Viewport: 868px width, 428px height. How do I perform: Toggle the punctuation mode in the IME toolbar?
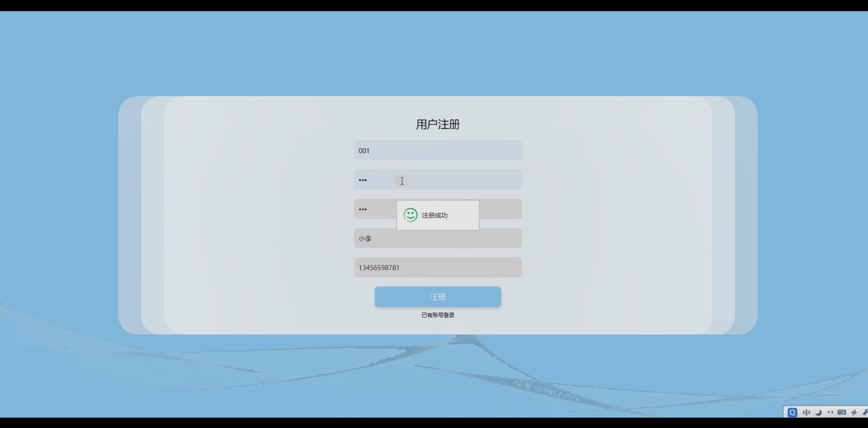click(830, 413)
